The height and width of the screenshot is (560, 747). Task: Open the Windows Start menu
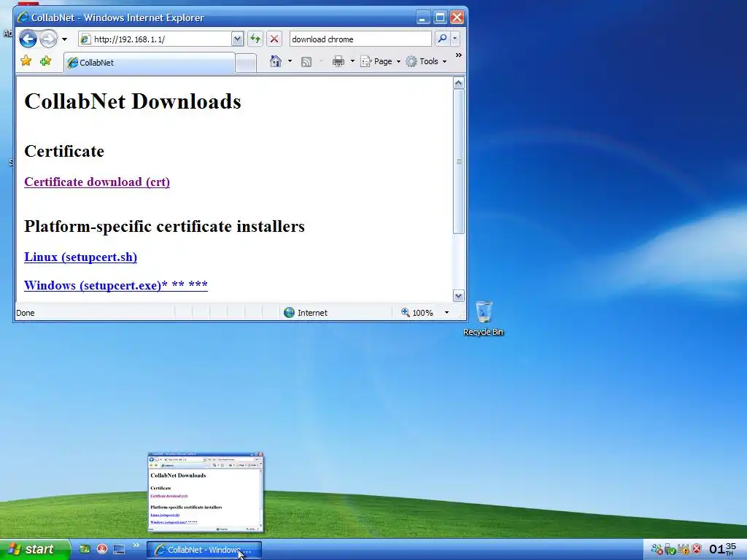(35, 550)
